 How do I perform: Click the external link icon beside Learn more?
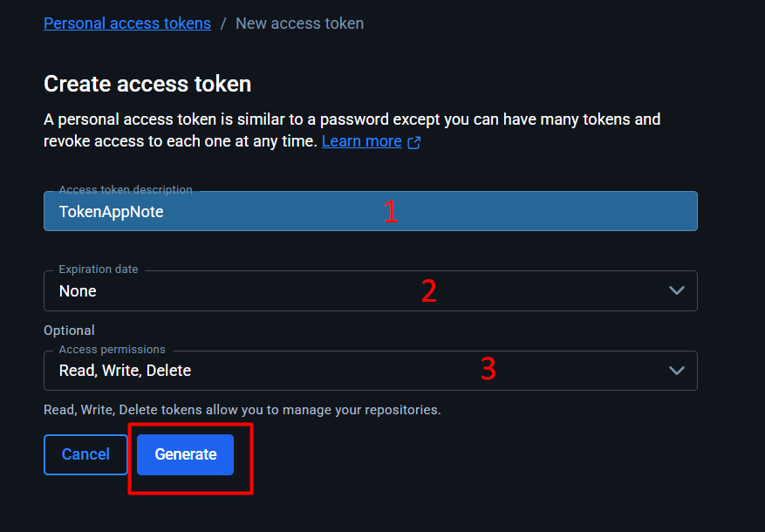[x=414, y=142]
